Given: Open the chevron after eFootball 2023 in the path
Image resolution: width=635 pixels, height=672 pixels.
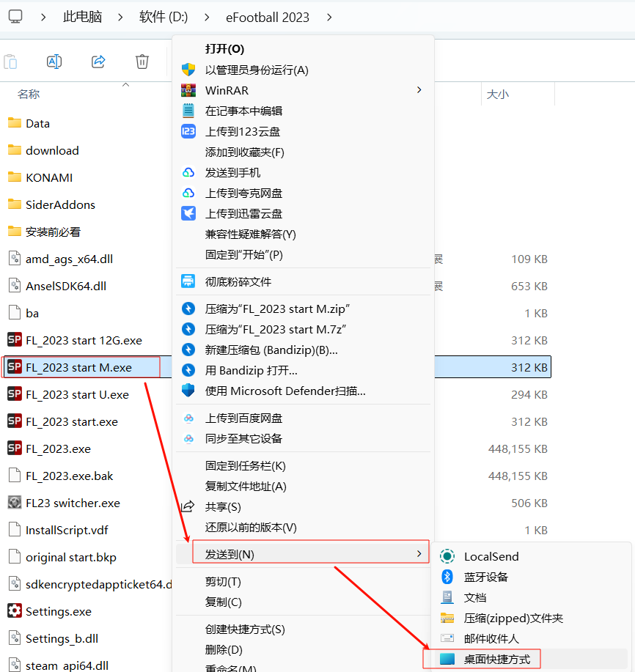Looking at the screenshot, I should pyautogui.click(x=329, y=18).
